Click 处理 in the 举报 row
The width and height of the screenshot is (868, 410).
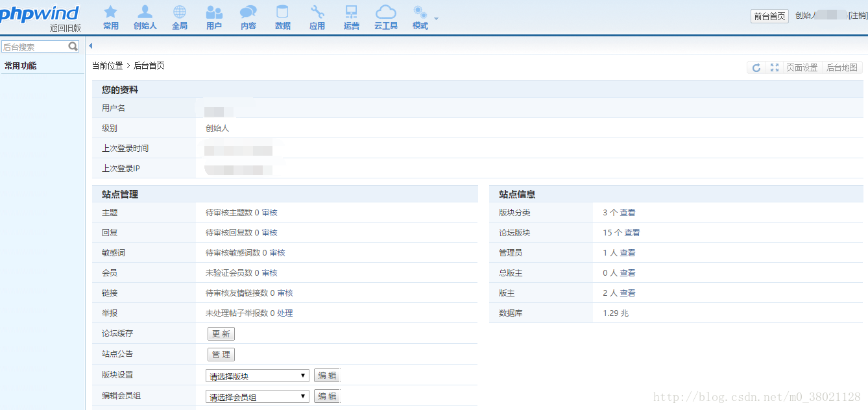click(x=285, y=313)
